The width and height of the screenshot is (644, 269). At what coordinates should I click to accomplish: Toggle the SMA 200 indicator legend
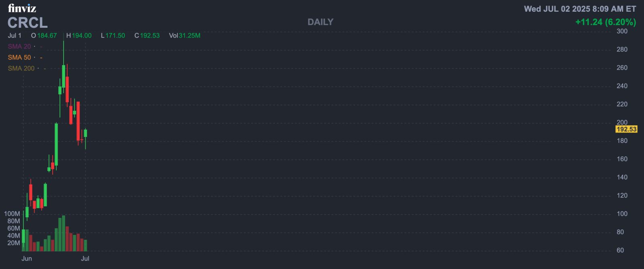point(21,68)
